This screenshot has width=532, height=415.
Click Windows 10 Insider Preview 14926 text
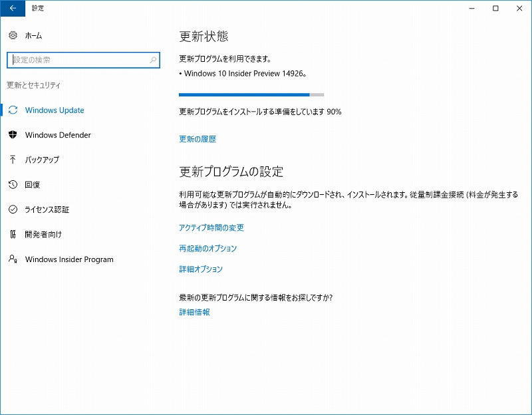(x=245, y=74)
